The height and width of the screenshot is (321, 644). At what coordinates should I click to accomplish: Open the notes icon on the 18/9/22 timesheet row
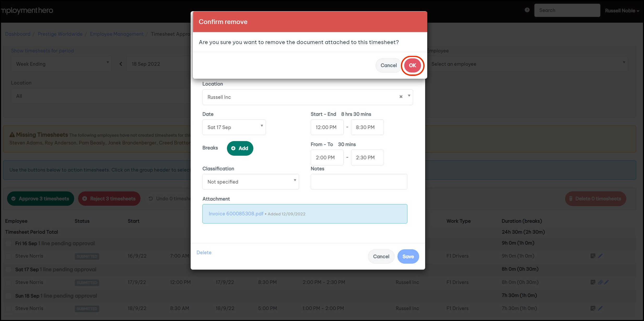593,308
